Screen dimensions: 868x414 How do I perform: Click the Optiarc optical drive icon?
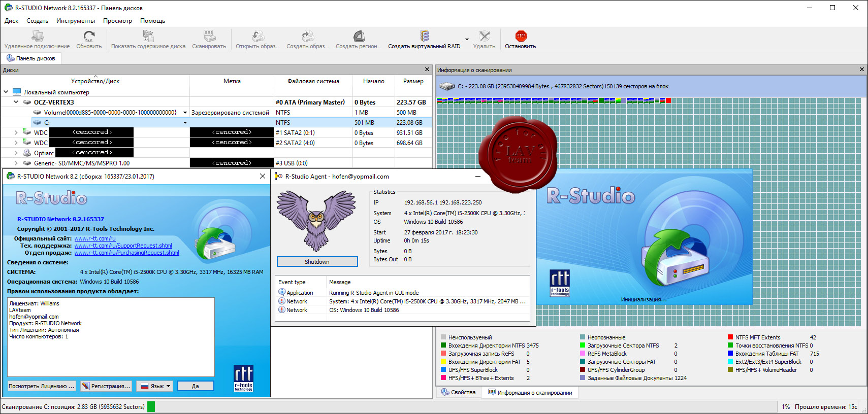(27, 153)
